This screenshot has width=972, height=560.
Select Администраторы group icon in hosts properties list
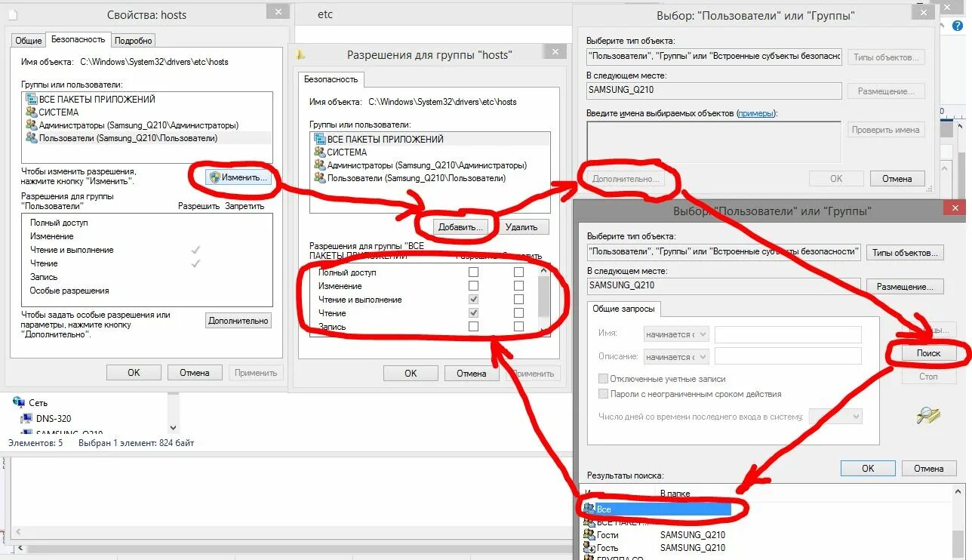click(x=31, y=125)
